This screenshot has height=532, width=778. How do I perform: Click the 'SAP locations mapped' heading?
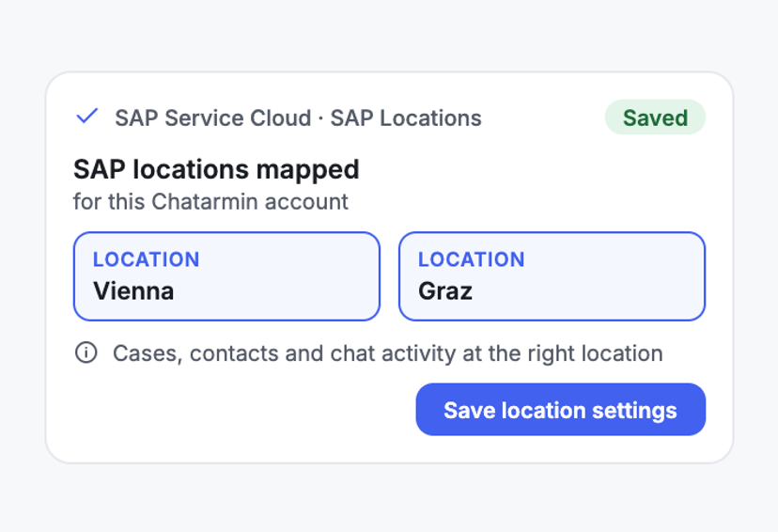[x=216, y=169]
